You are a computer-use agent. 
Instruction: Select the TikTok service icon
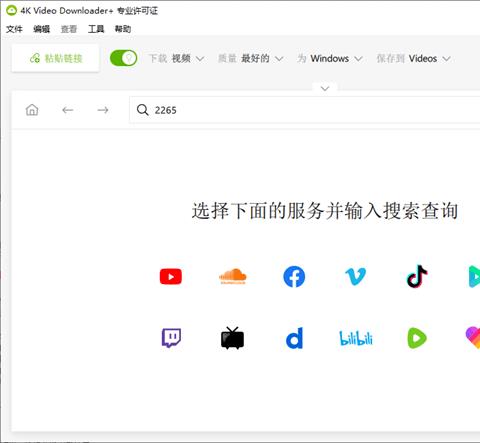(x=417, y=276)
